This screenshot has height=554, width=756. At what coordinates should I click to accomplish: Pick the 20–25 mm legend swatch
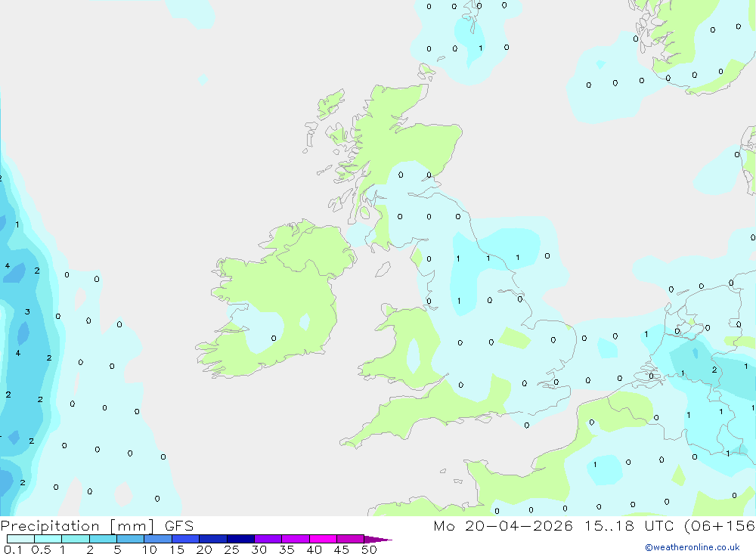point(212,539)
